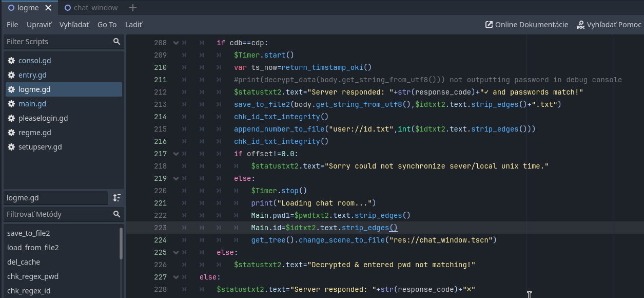Click the gear icon beside consol.gd
The width and height of the screenshot is (644, 298).
point(11,61)
